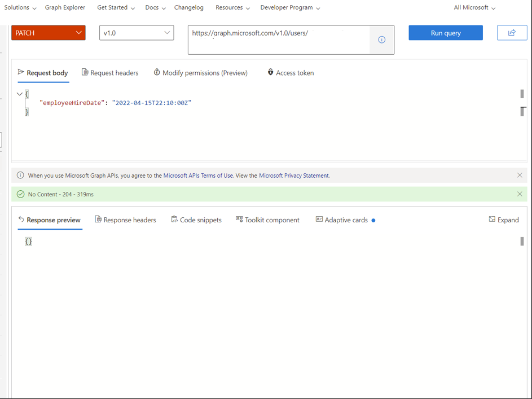Open Graph Explorer nav link
This screenshot has width=532, height=399.
click(65, 7)
